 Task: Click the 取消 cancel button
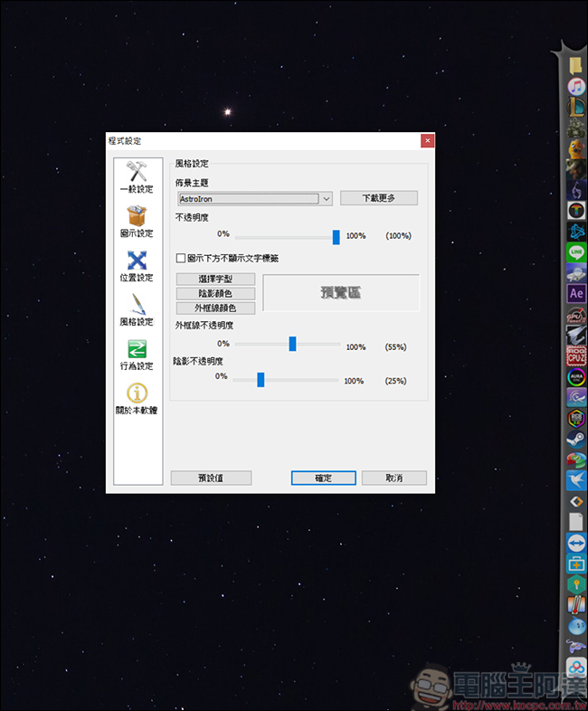[x=394, y=478]
